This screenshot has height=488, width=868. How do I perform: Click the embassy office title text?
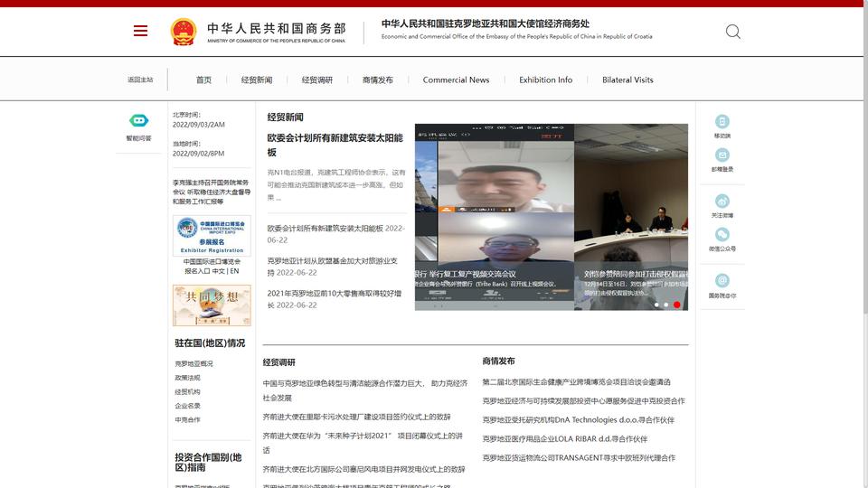pyautogui.click(x=485, y=23)
